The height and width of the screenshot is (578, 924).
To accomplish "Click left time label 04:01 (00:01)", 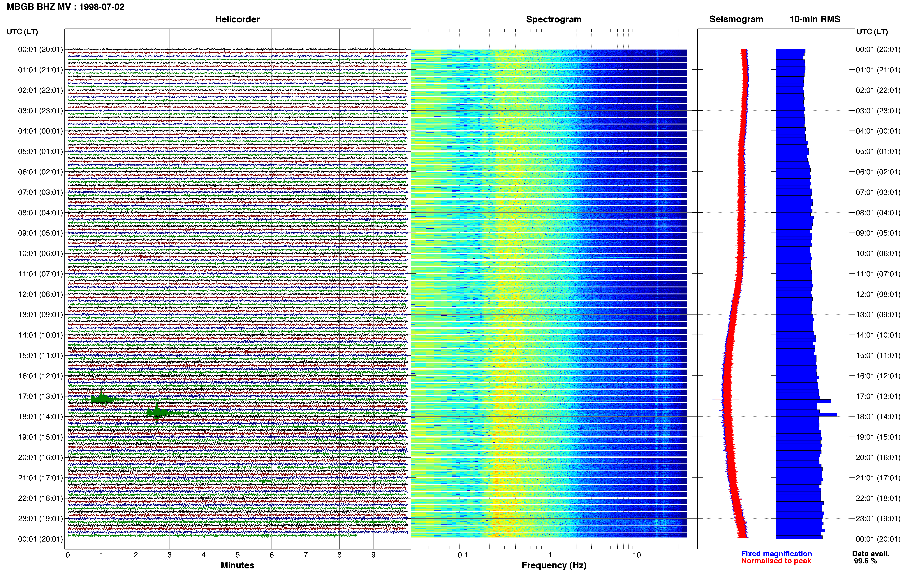I will 40,131.
